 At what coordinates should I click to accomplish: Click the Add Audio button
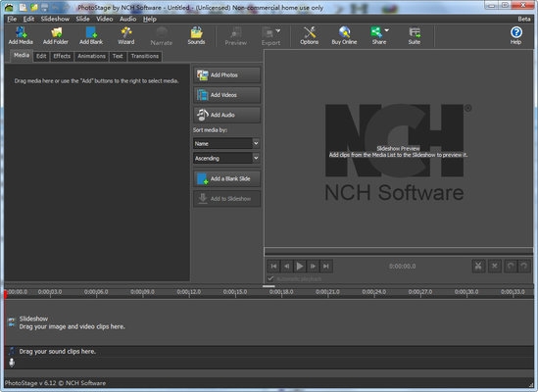click(226, 115)
